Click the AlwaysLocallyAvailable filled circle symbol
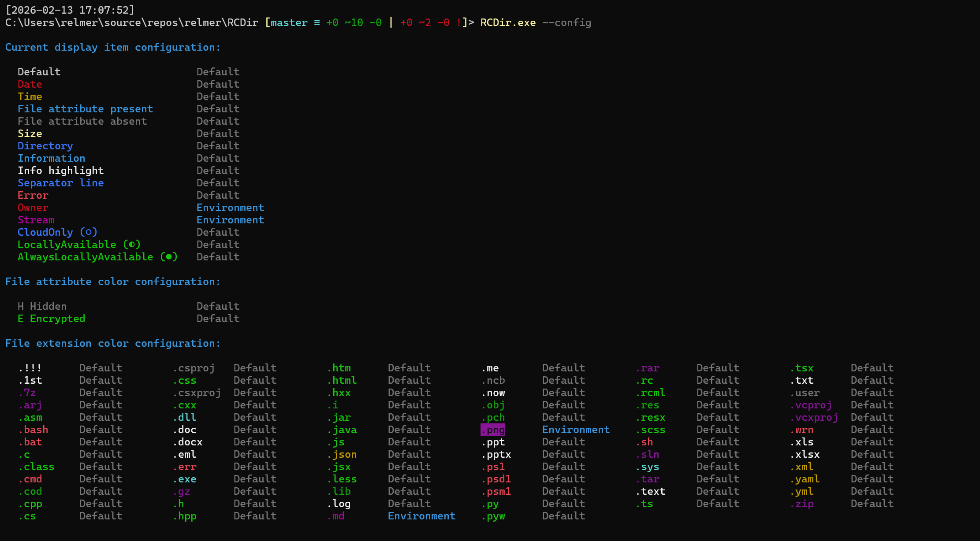Image resolution: width=980 pixels, height=541 pixels. point(169,257)
